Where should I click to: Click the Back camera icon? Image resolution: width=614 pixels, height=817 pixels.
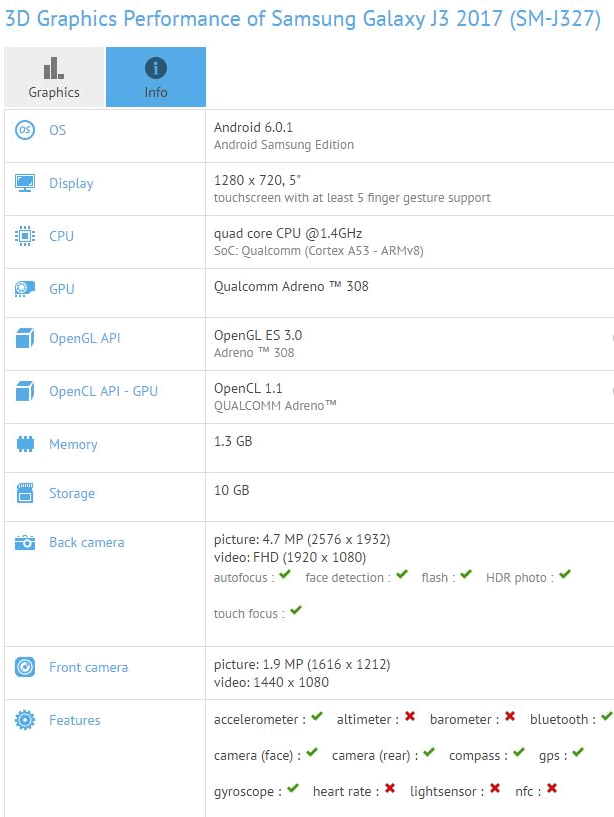coord(25,542)
